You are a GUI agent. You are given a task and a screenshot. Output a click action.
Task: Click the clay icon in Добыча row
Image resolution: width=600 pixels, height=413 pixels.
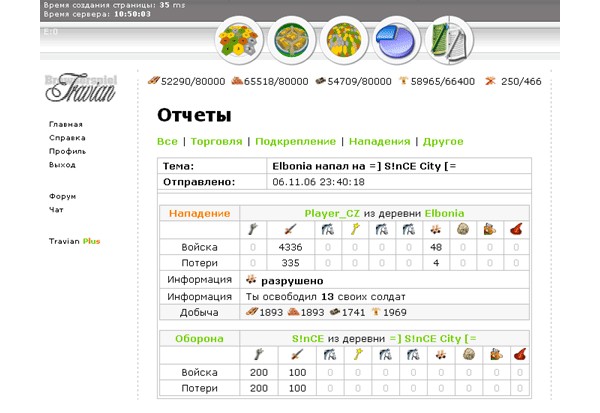click(x=293, y=312)
